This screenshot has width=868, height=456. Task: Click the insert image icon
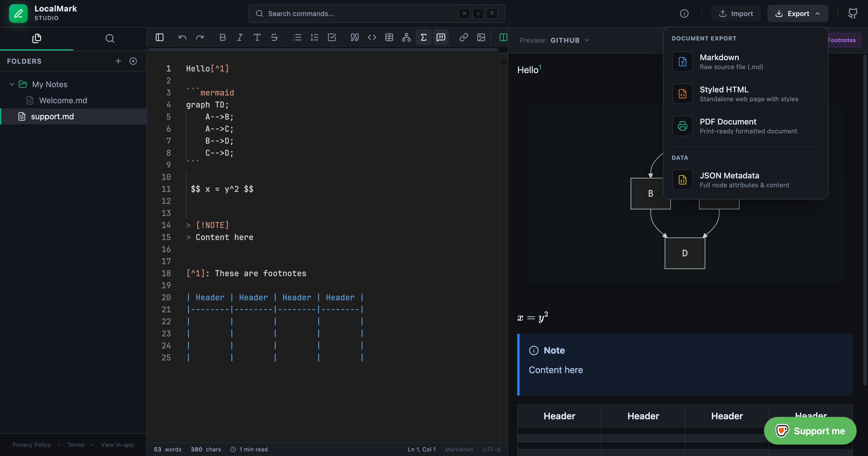[481, 37]
